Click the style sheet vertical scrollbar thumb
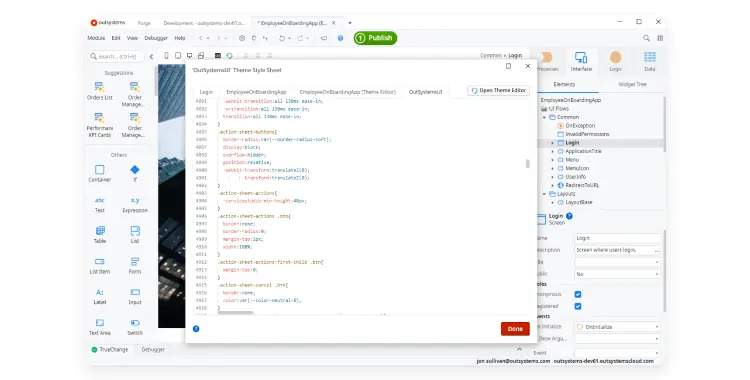This screenshot has width=750, height=380. pos(528,164)
